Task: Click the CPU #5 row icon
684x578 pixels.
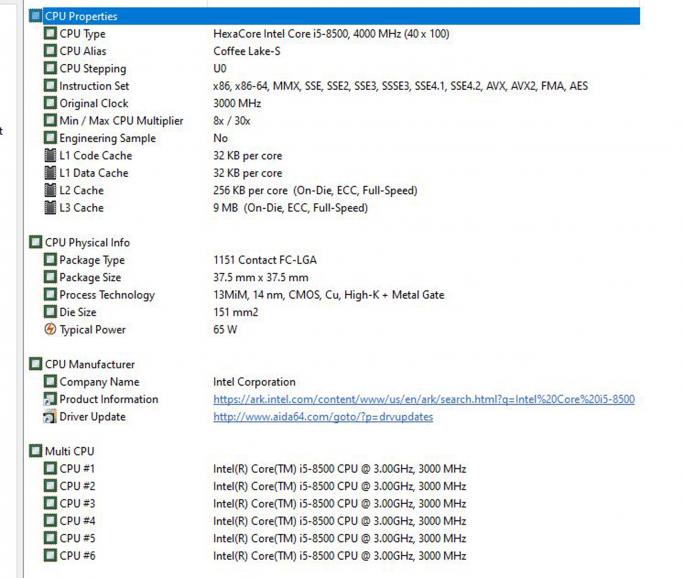Action: point(50,538)
